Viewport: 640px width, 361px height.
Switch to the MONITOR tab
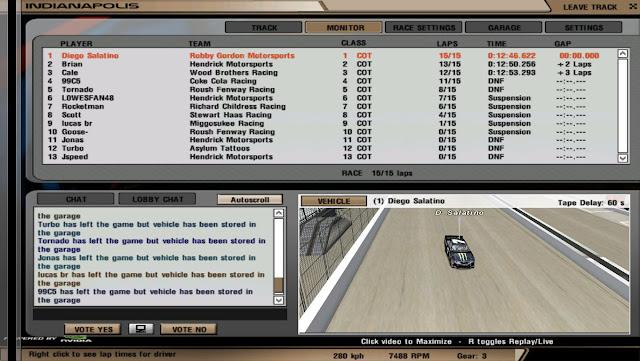[344, 27]
